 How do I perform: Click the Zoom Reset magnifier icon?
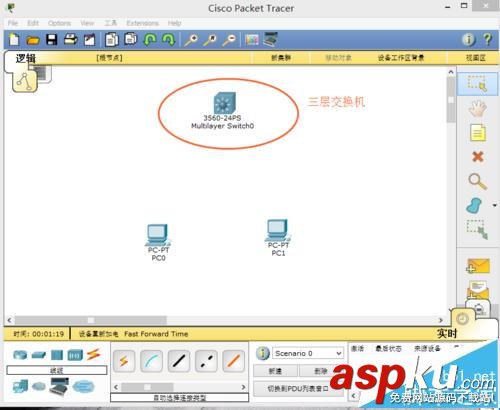(x=210, y=40)
